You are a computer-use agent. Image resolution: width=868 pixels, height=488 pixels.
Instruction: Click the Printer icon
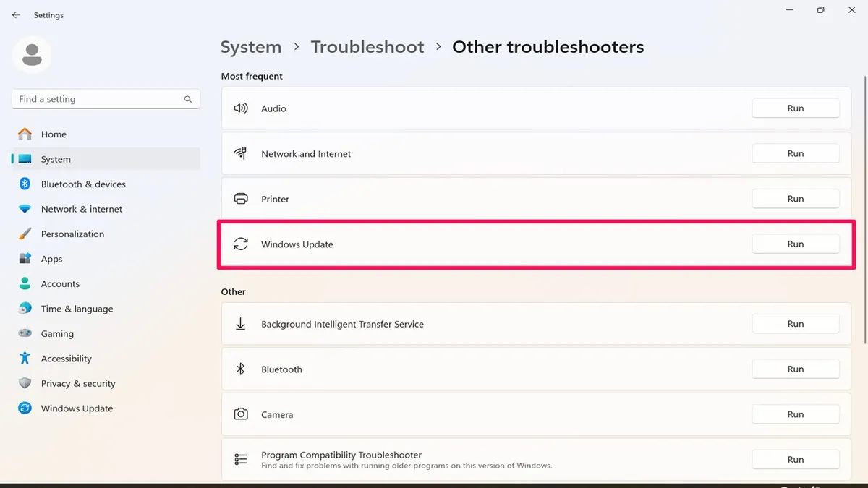241,199
